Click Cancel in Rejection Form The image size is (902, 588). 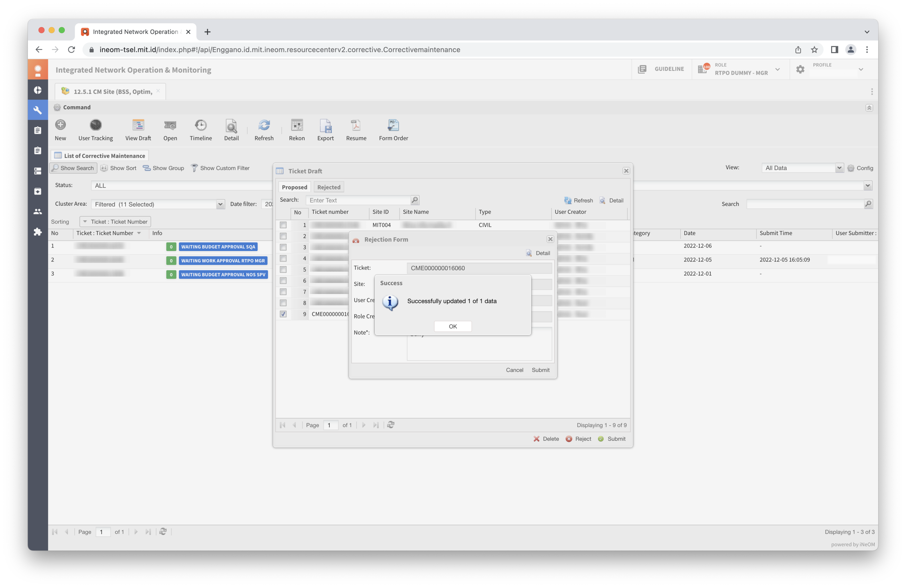click(514, 370)
